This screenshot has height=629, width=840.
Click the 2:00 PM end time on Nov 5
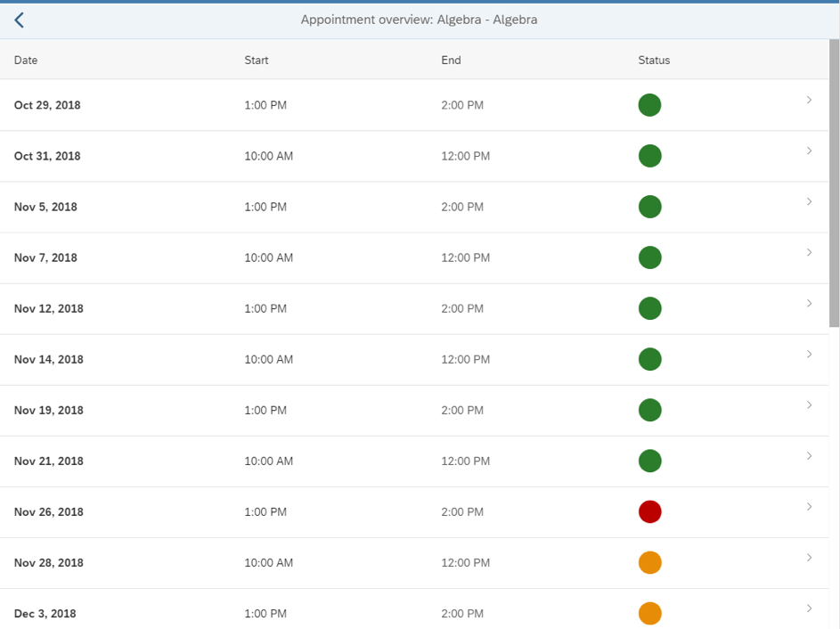pos(462,207)
